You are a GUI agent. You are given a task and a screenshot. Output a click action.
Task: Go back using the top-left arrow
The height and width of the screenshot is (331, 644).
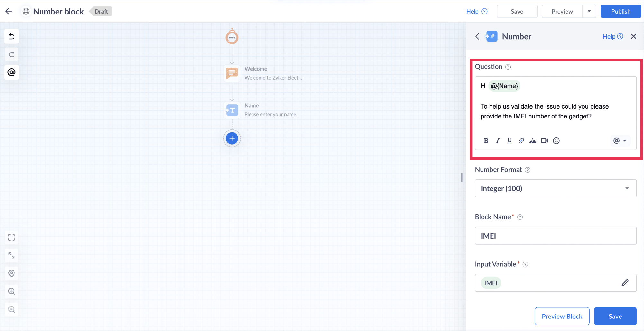9,12
